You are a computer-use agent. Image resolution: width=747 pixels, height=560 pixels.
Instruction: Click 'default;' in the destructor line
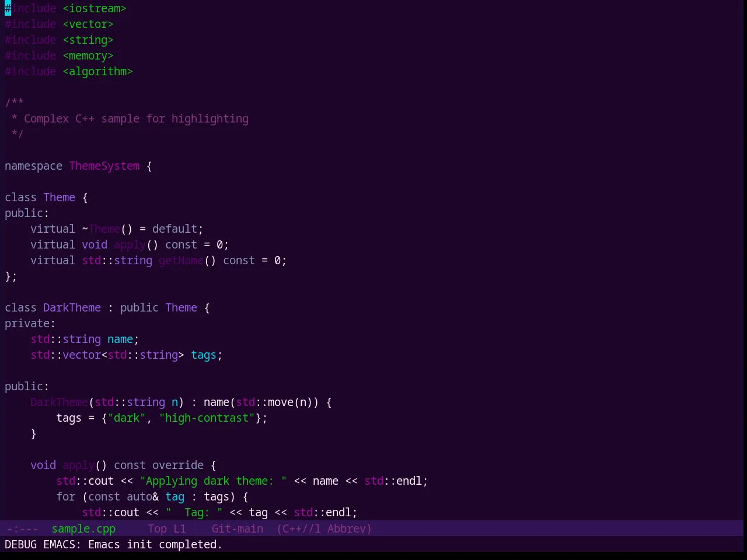click(x=178, y=229)
